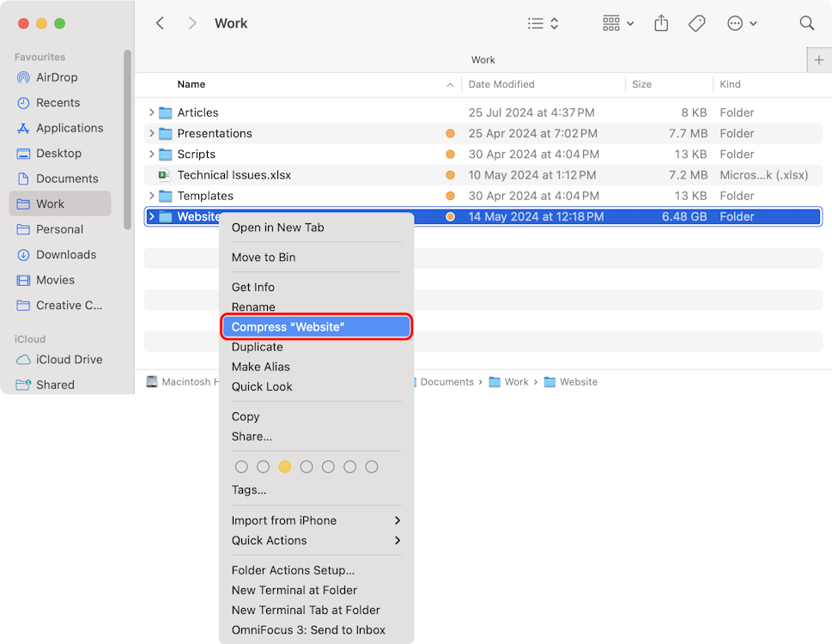Expand the Website folder

[151, 216]
